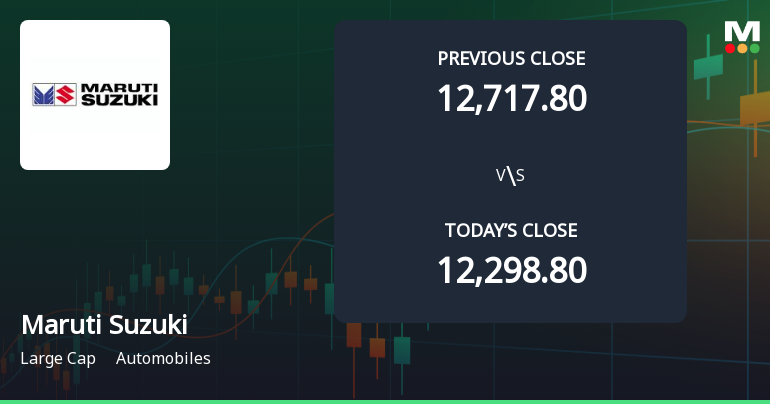Click the MarketsMojo M logo
Screen dimensions: 770x404
point(742,31)
